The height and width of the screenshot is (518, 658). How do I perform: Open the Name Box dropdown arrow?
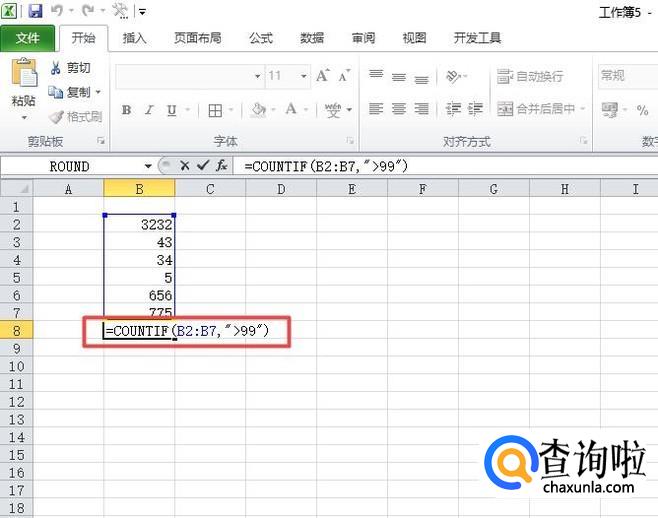[148, 166]
